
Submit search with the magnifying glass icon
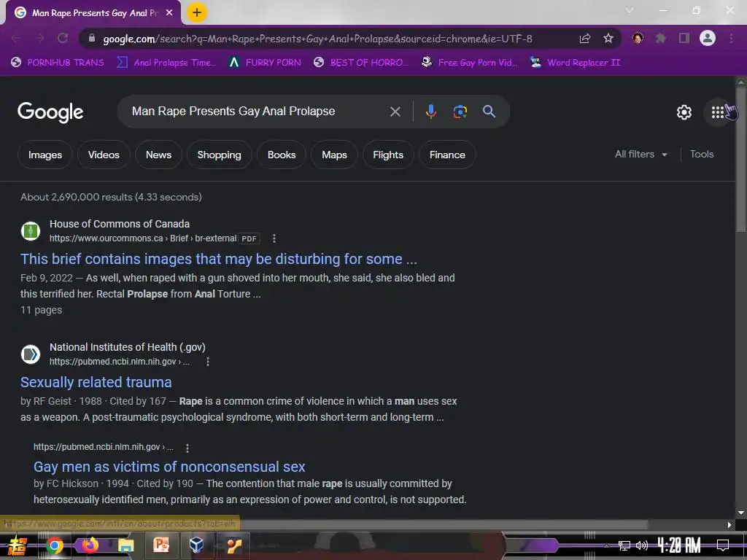click(x=489, y=112)
